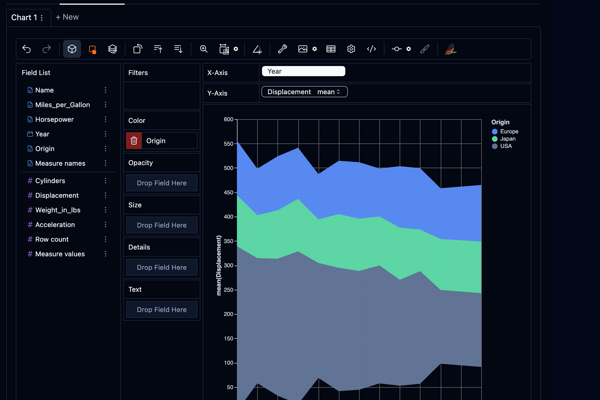Open the Year field options menu
The height and width of the screenshot is (400, 600).
105,134
